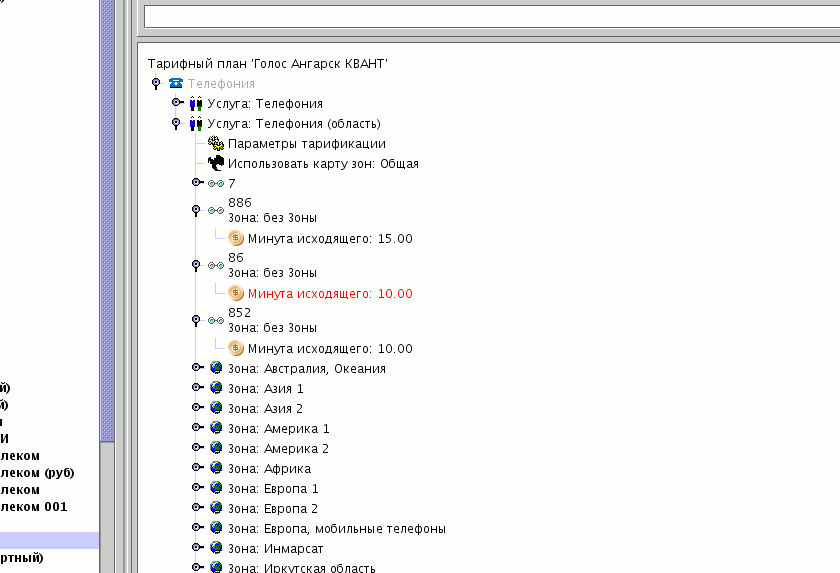Click the zone map icon for Использовать карту зон
The height and width of the screenshot is (573, 840).
point(215,164)
